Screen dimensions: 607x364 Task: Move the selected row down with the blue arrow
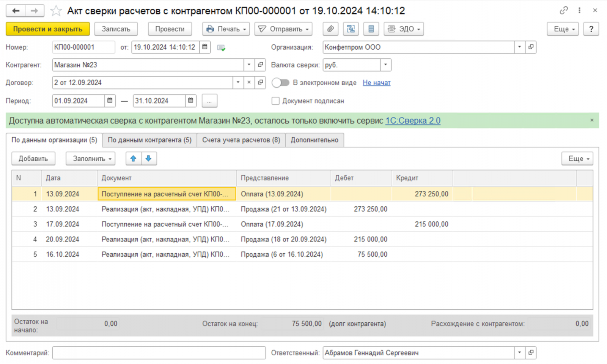click(x=149, y=158)
